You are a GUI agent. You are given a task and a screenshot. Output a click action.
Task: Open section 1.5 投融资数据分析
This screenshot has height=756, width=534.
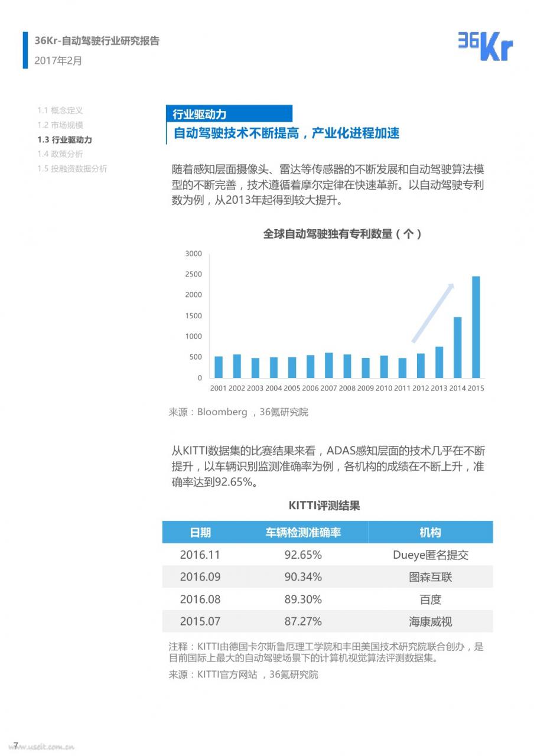click(x=72, y=169)
